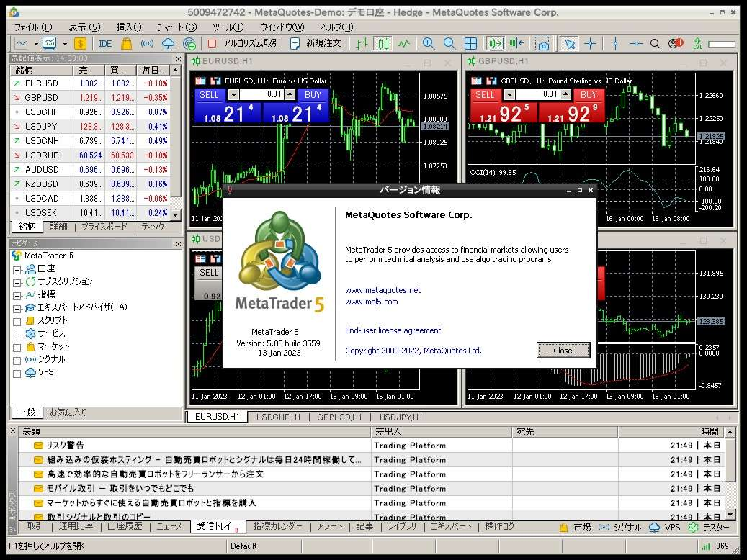Open the chart type line icon in toolbar
Viewport: 747px width, 560px height.
[22, 44]
